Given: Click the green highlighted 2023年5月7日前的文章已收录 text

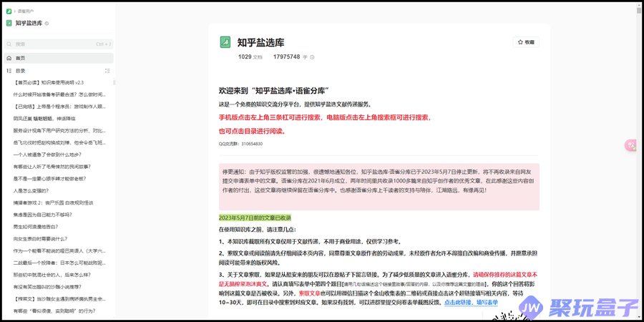Looking at the screenshot, I should tap(255, 218).
